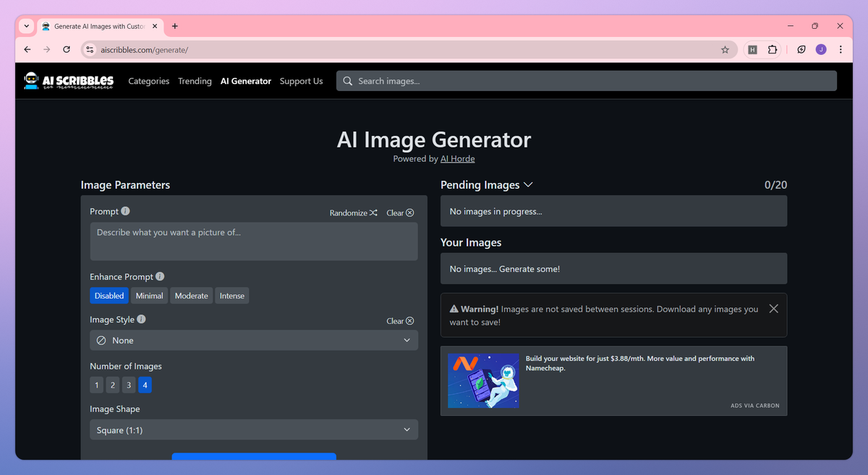Image resolution: width=868 pixels, height=475 pixels.
Task: Click the Search images field
Action: tap(587, 81)
